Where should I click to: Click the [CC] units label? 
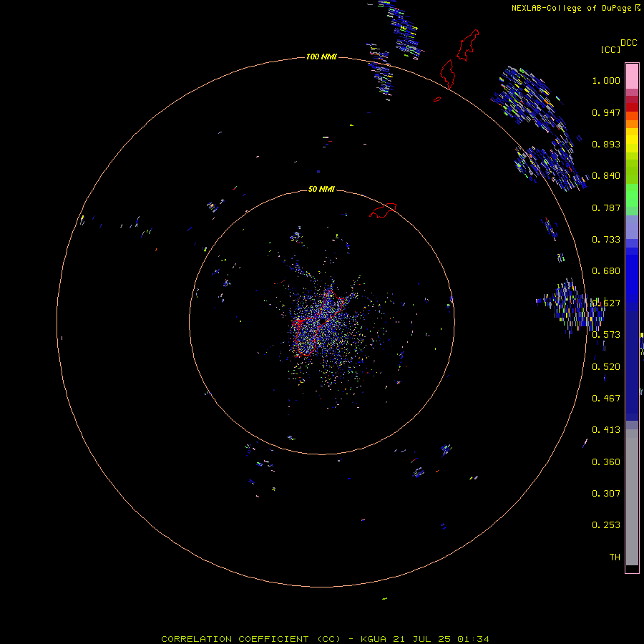(x=610, y=49)
